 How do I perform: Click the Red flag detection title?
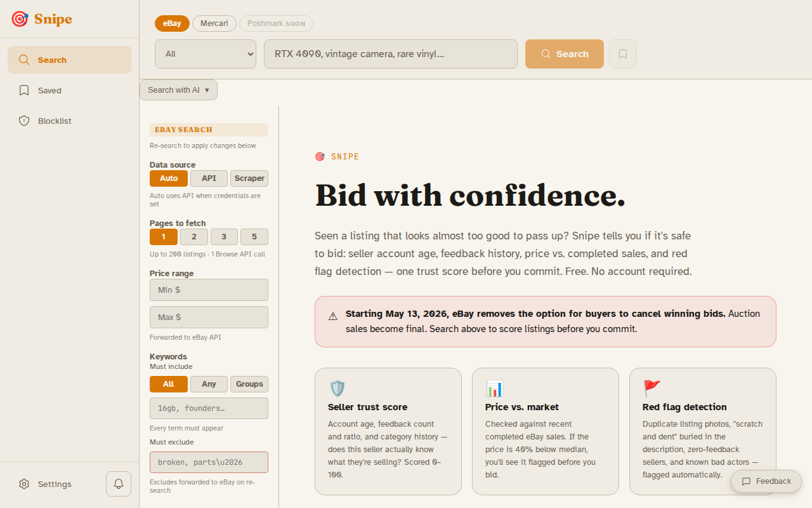coord(684,407)
